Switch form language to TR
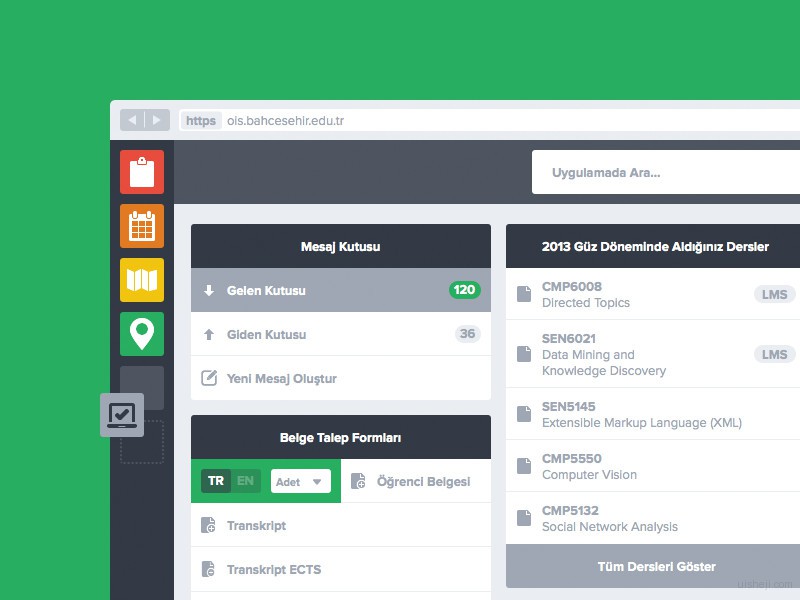This screenshot has height=600, width=800. [x=216, y=481]
